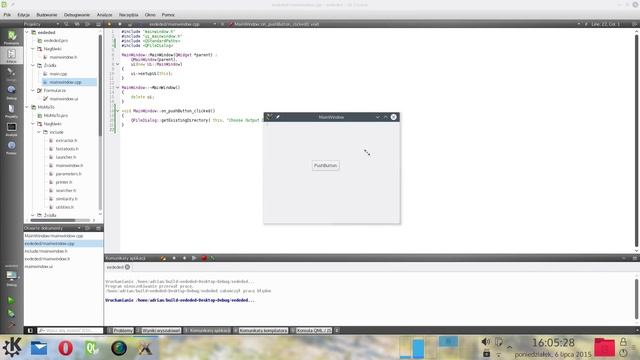
Task: Switch to Design mode in sidebar
Action: pyautogui.click(x=11, y=74)
